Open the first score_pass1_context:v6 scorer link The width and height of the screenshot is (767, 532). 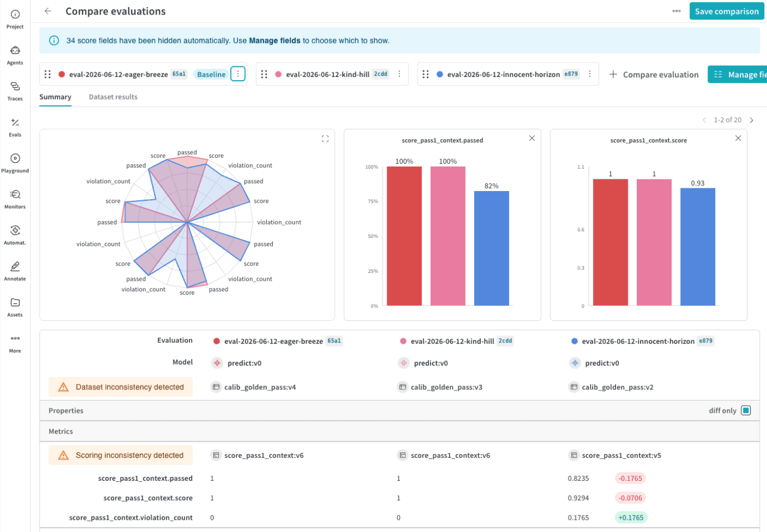pos(264,455)
